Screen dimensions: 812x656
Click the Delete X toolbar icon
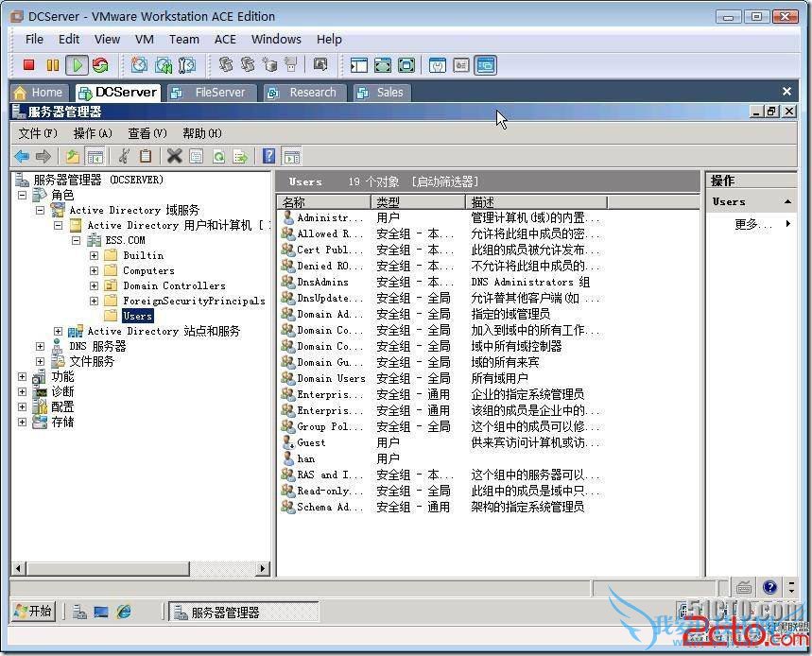tap(175, 156)
